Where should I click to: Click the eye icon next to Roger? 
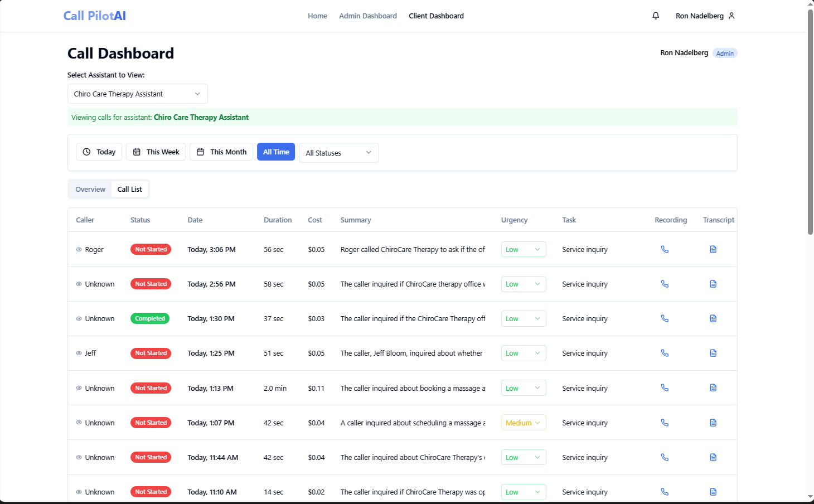tap(79, 249)
